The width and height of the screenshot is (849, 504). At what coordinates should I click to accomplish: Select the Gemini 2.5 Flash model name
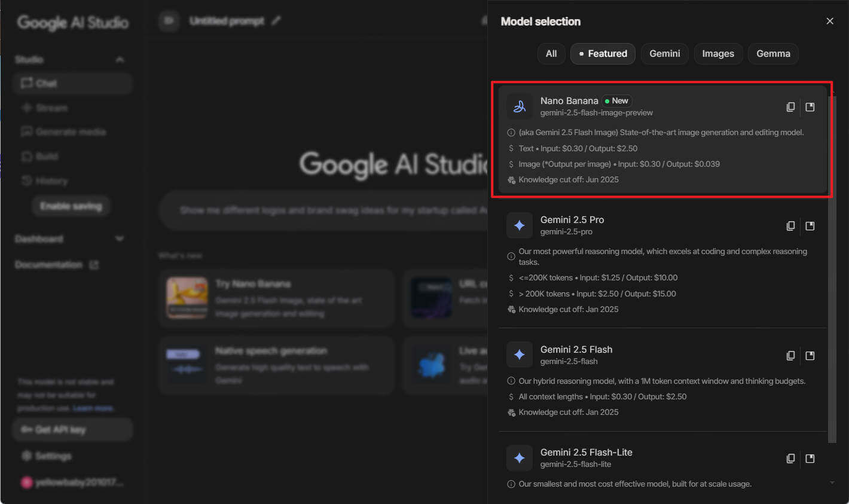(576, 350)
